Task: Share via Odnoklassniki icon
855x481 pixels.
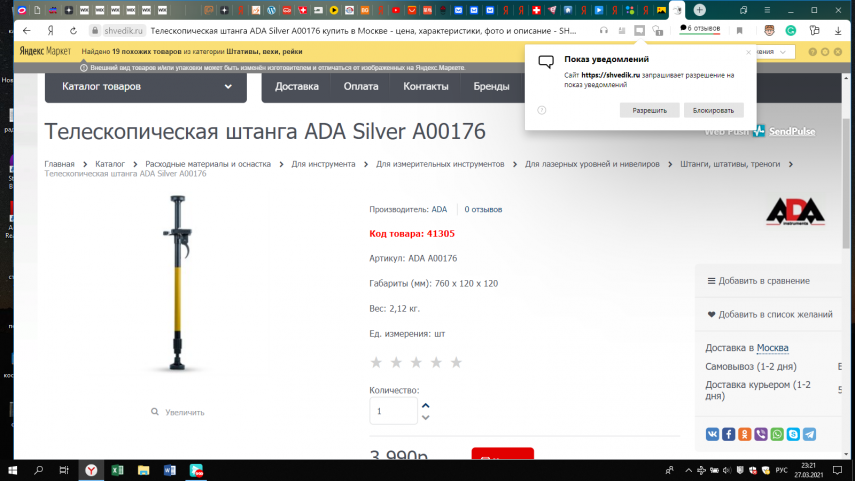Action: [x=745, y=434]
